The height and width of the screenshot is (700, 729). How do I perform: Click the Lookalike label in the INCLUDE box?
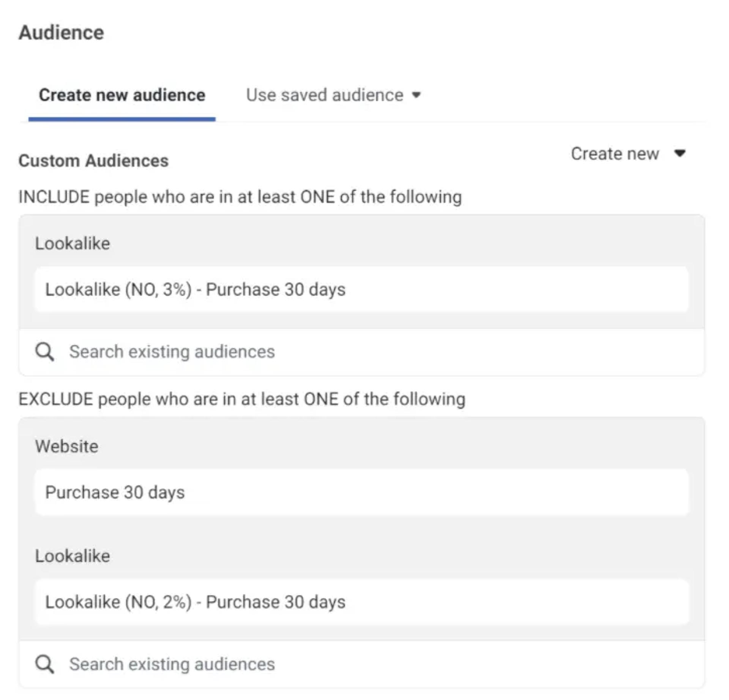click(x=73, y=243)
